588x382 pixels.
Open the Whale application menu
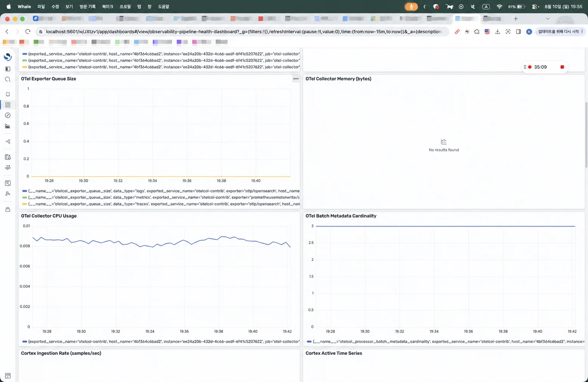click(24, 6)
